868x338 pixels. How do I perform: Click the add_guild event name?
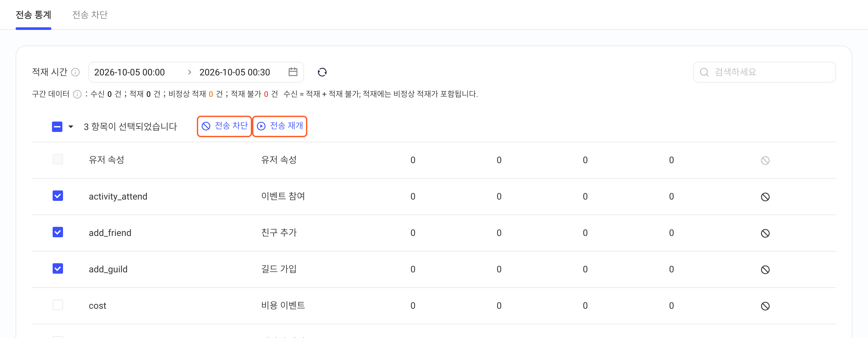click(108, 269)
